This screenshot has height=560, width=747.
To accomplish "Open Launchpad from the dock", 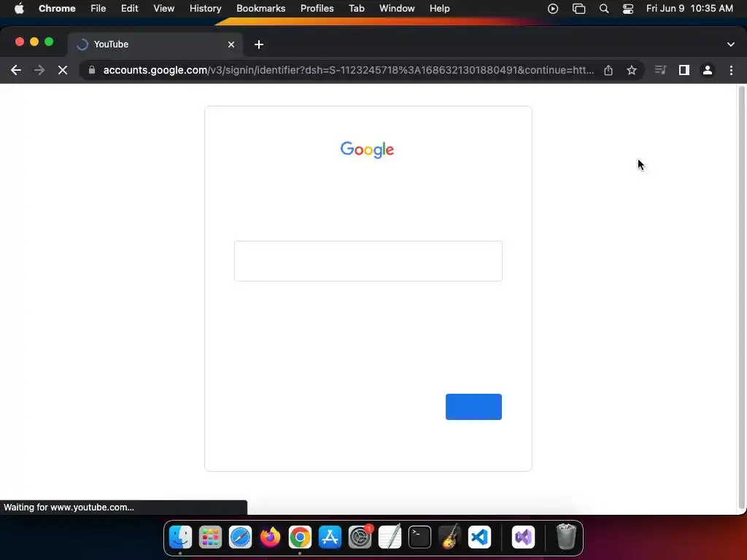I will click(x=210, y=537).
